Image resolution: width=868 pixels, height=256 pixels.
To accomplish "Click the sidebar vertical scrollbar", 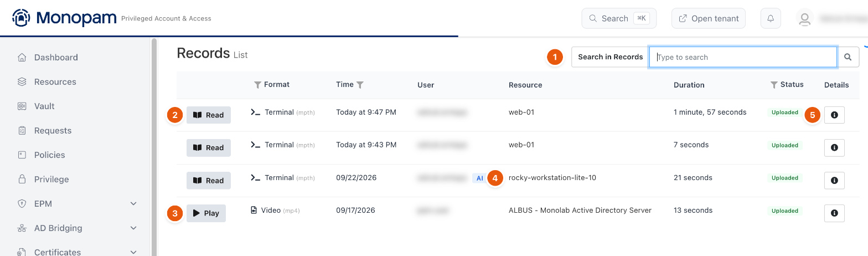I will 154,147.
